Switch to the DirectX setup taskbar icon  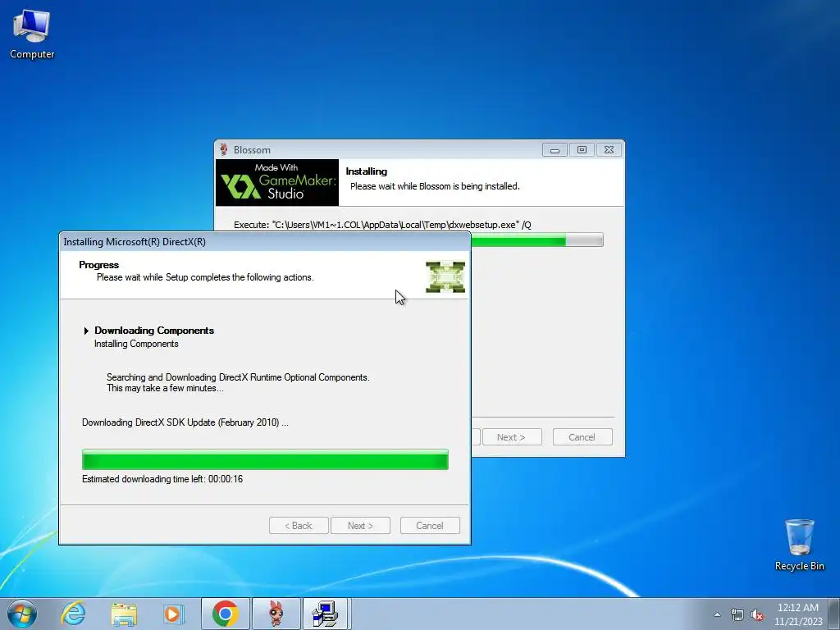click(326, 614)
